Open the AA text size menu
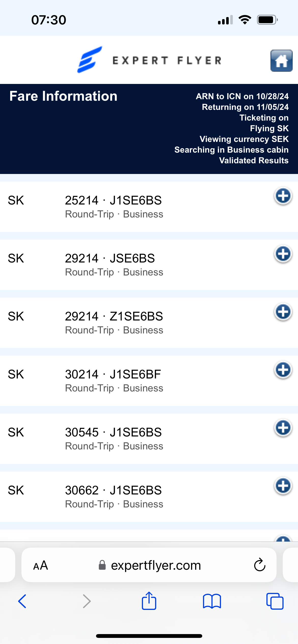 click(40, 565)
